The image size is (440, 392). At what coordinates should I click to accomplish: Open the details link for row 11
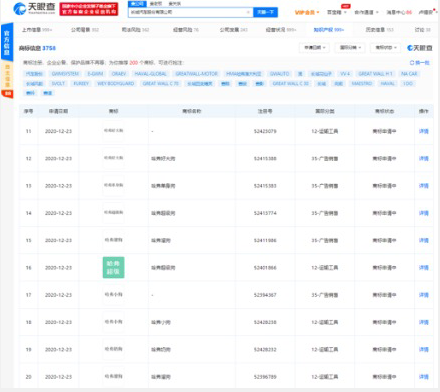click(423, 131)
